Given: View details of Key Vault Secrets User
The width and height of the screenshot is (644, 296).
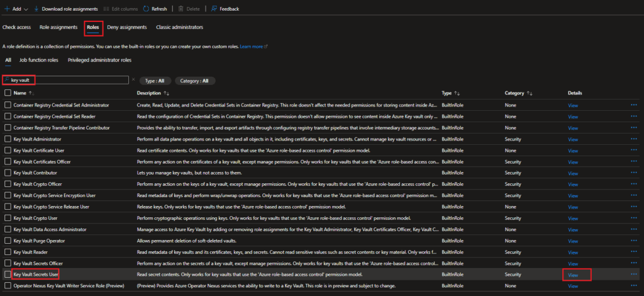Looking at the screenshot, I should [x=572, y=275].
